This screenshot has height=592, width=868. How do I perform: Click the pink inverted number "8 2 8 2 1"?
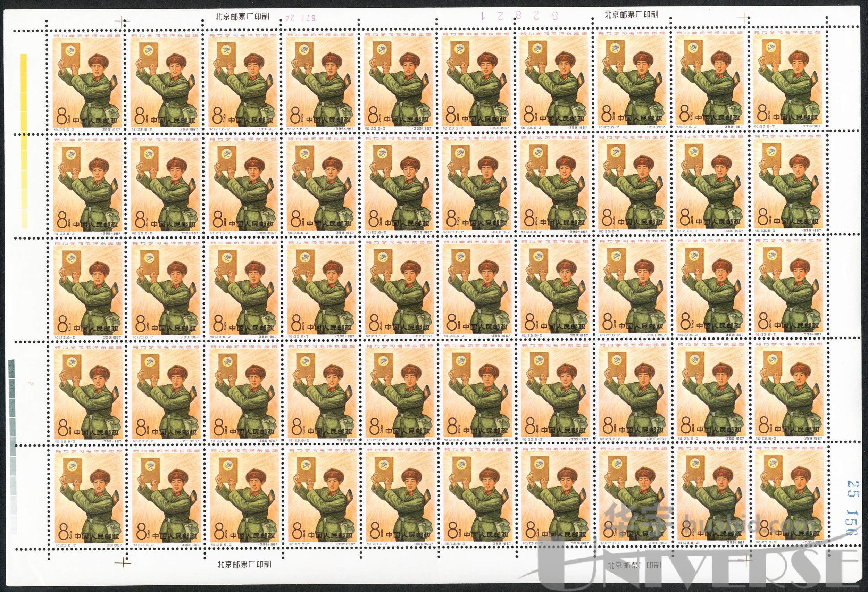tap(519, 16)
